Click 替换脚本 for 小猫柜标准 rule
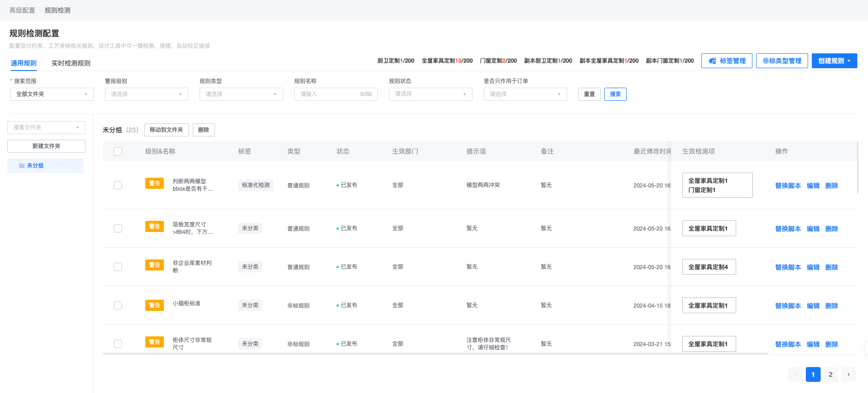868x393 pixels. coord(788,306)
